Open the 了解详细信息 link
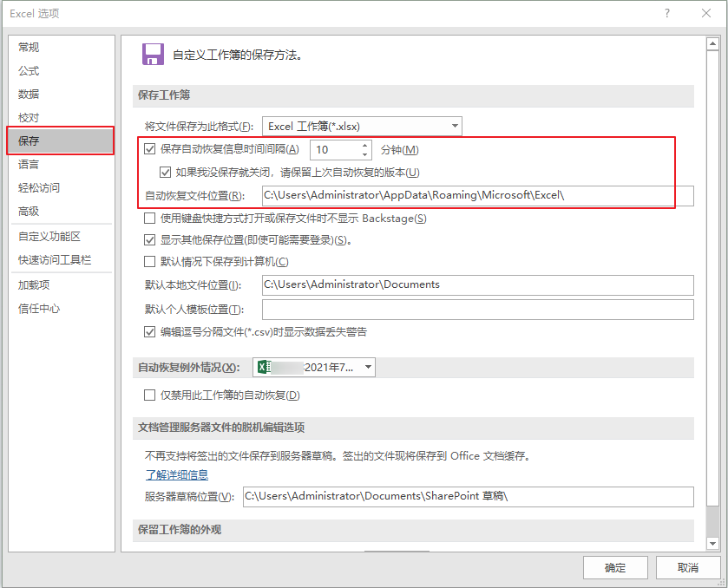Image resolution: width=728 pixels, height=588 pixels. (177, 474)
